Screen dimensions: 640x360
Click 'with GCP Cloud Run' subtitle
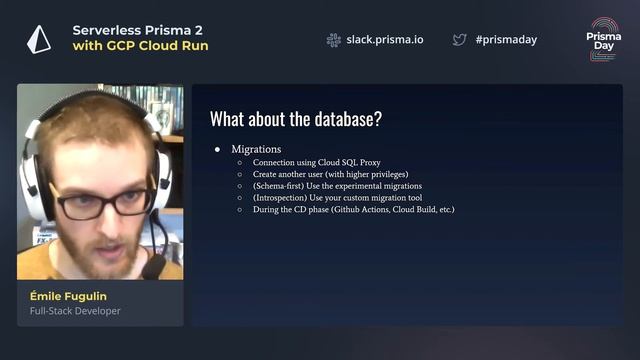(140, 46)
